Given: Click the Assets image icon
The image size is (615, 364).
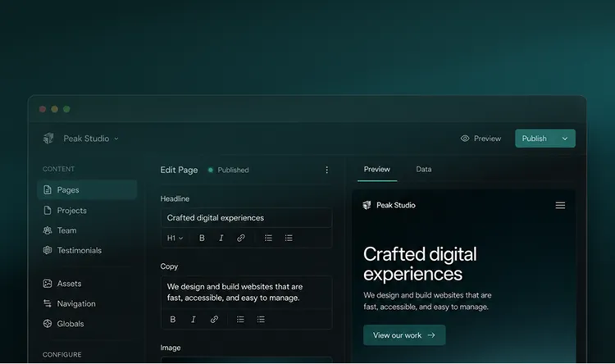Looking at the screenshot, I should 48,283.
